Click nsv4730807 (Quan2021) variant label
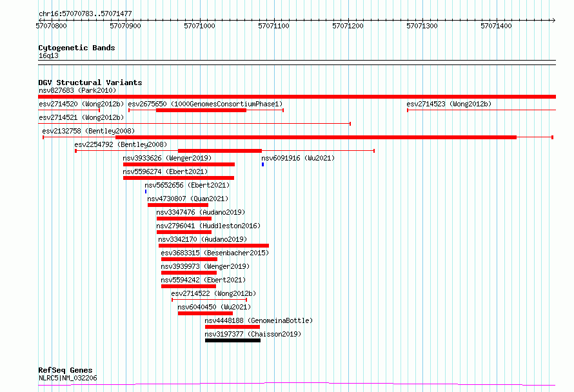 [x=188, y=199]
